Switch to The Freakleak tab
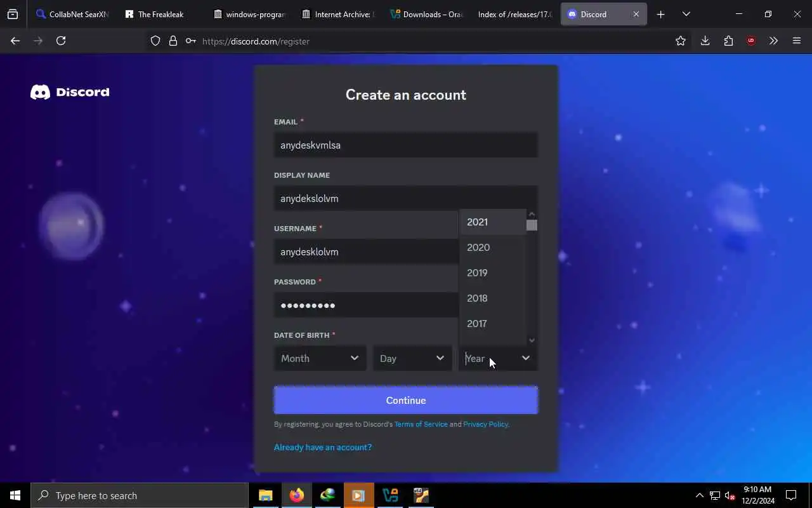This screenshot has height=508, width=812. point(160,14)
